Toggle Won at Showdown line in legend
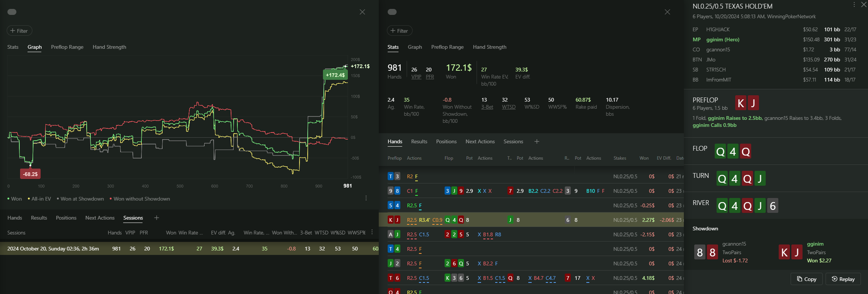The width and height of the screenshot is (868, 294). 80,199
